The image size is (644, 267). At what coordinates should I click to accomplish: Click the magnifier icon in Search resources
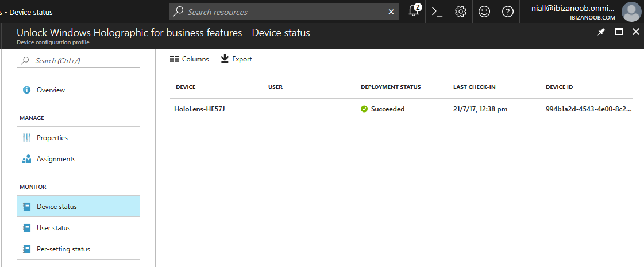pyautogui.click(x=178, y=11)
